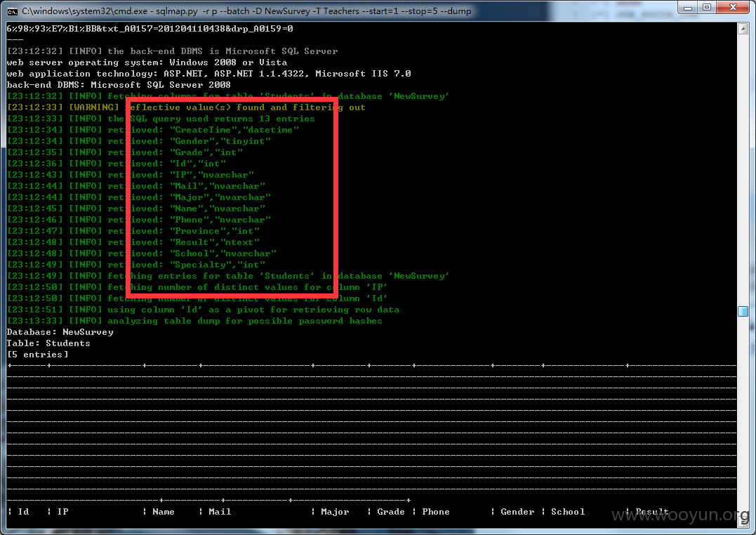
Task: Click the retrieved '"IP","nvarchar"' entry
Action: (212, 175)
